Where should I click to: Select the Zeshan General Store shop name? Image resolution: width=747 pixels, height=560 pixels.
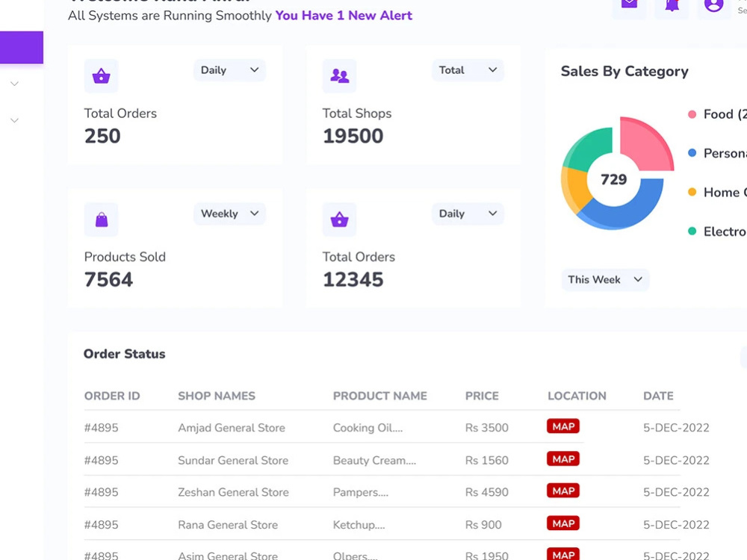click(x=233, y=492)
